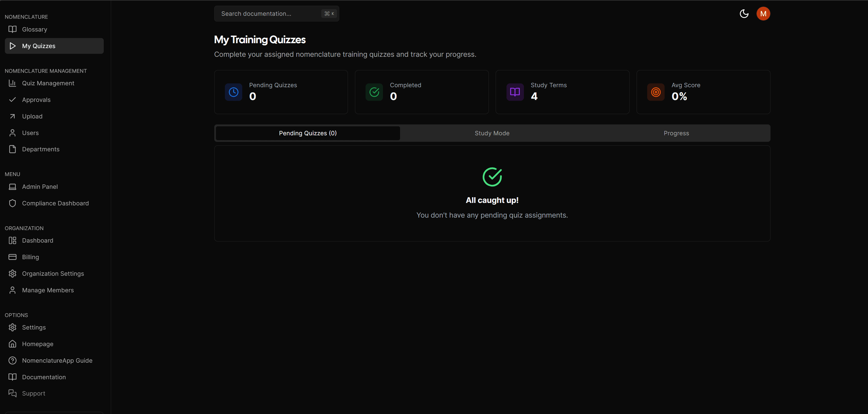868x414 pixels.
Task: Open the Progress tab
Action: coord(676,133)
